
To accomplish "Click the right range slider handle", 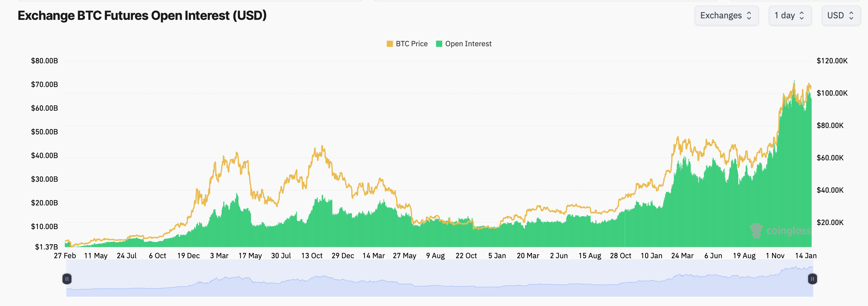I will tap(812, 279).
